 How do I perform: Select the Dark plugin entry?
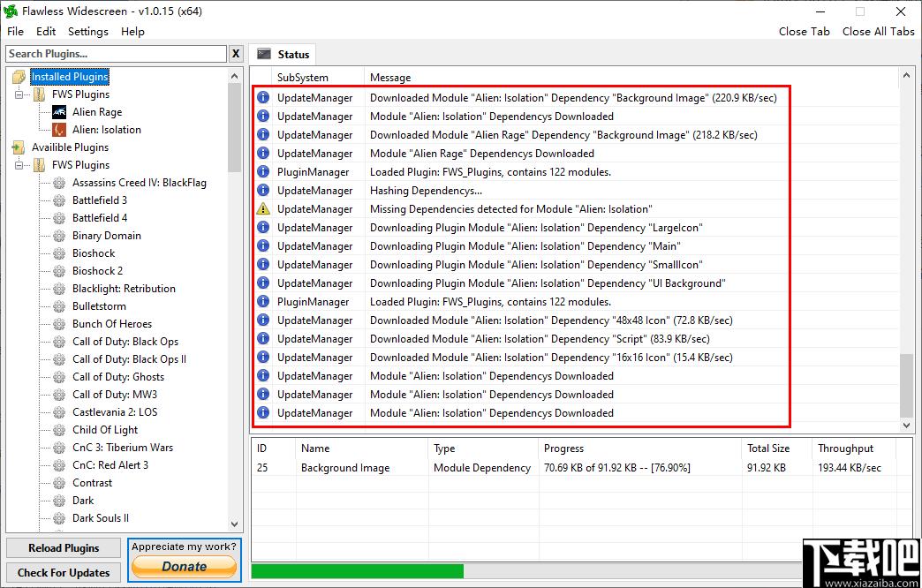point(83,501)
